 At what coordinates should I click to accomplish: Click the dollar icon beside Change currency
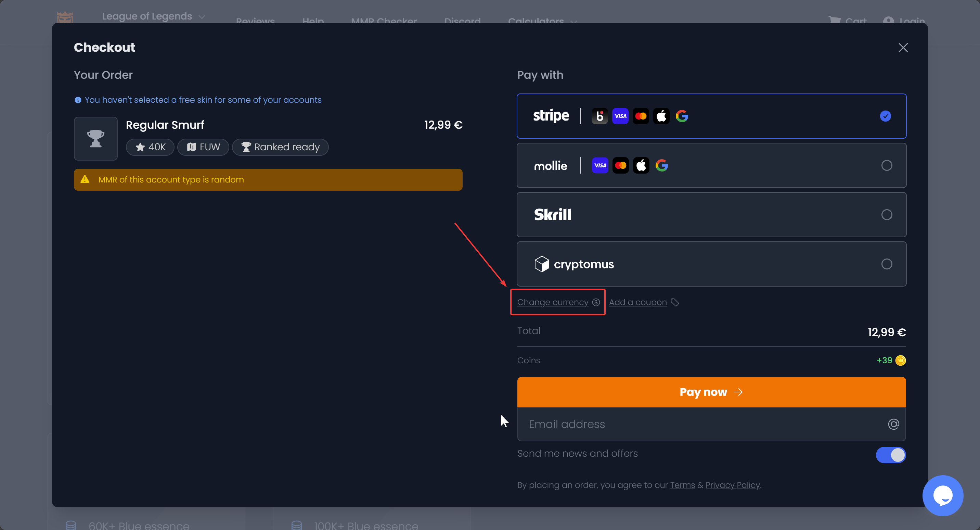[x=596, y=302]
